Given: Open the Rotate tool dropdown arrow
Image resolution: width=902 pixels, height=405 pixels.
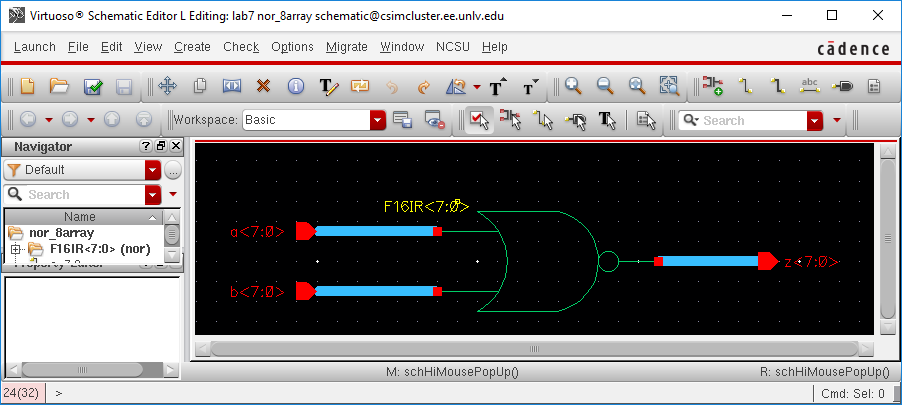Looking at the screenshot, I should [477, 87].
